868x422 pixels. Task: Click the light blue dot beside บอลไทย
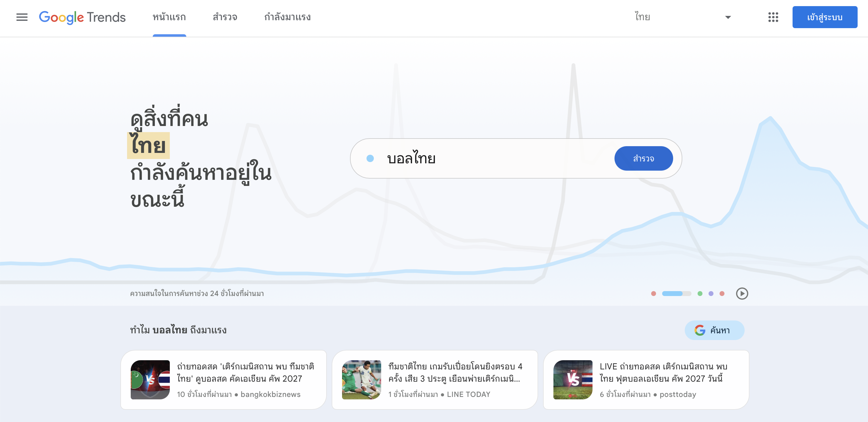click(x=370, y=158)
